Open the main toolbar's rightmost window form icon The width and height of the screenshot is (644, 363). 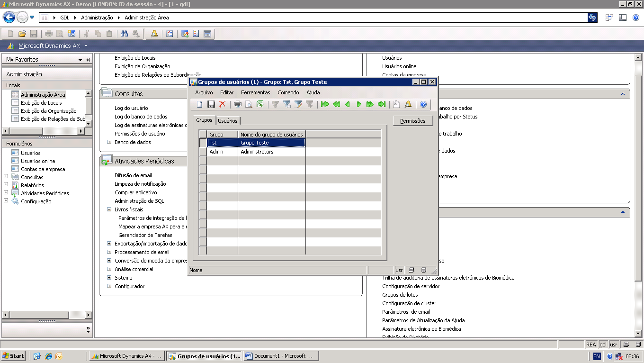pyautogui.click(x=207, y=34)
